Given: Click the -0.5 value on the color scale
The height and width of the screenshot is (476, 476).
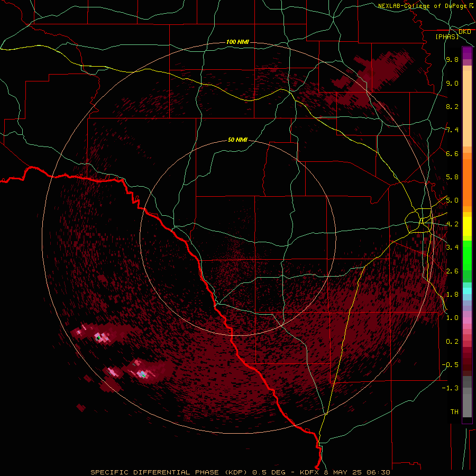Looking at the screenshot, I should 450,365.
